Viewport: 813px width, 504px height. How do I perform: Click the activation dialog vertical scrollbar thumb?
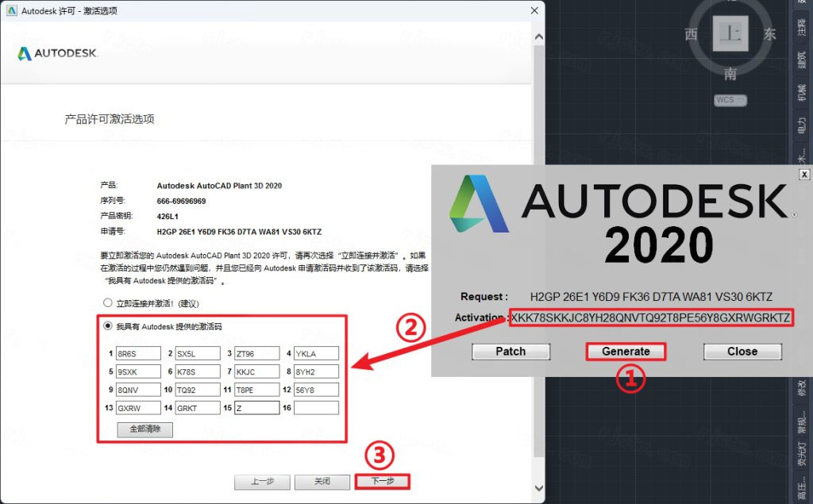(x=539, y=251)
